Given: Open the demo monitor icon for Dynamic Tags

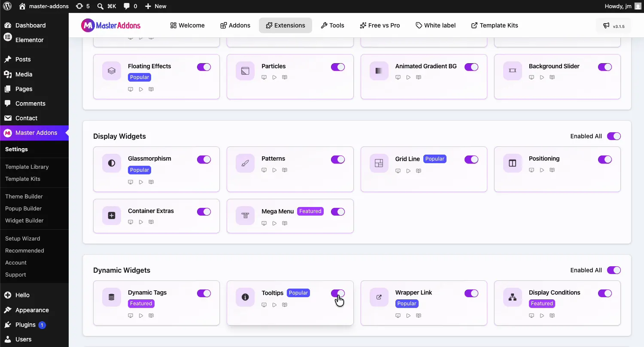Looking at the screenshot, I should tap(131, 316).
